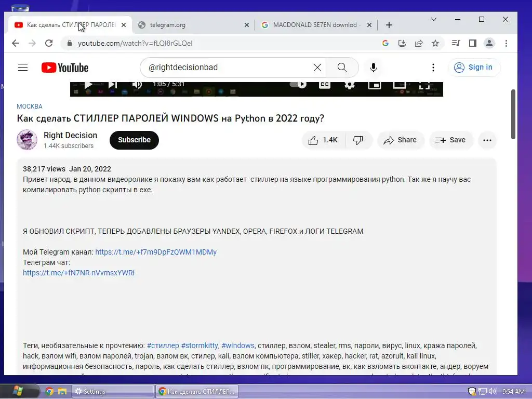Open the #стиллер hashtag
532x399 pixels.
pos(163,345)
